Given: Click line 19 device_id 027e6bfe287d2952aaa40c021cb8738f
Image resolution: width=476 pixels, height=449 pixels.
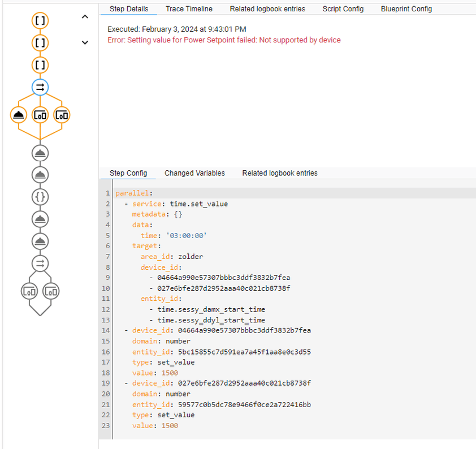Looking at the screenshot, I should coord(221,383).
